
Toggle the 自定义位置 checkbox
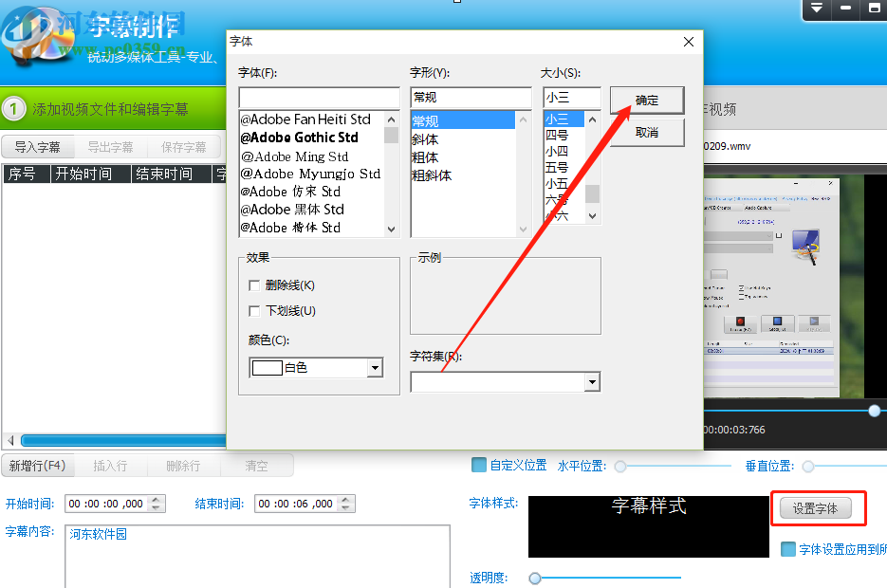pos(479,466)
